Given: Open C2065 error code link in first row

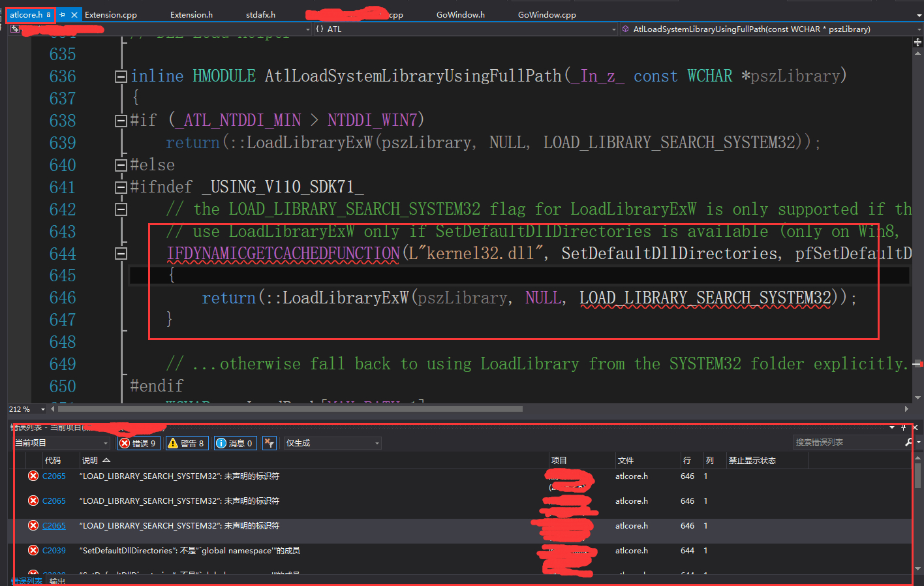Looking at the screenshot, I should tap(54, 476).
